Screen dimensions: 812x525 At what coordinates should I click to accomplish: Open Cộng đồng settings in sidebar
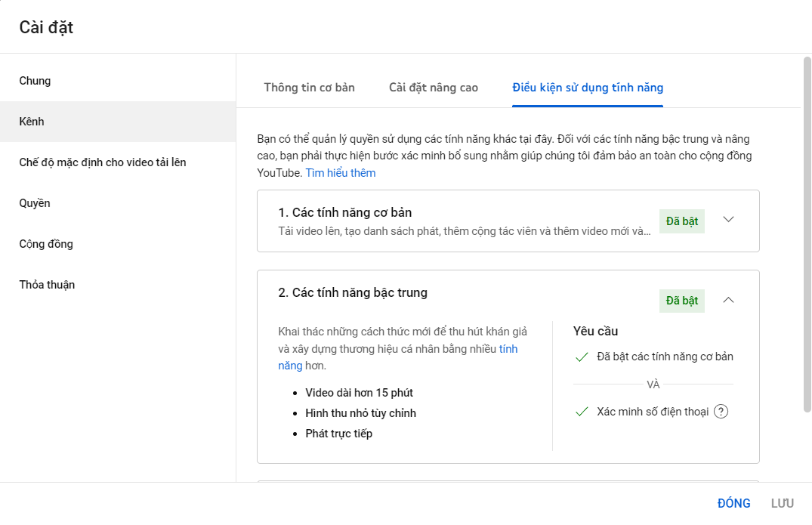(46, 244)
